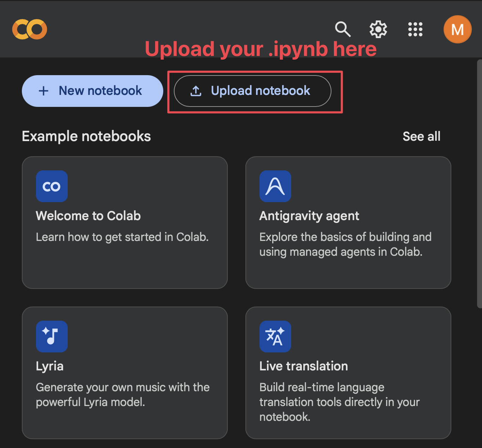Screen dimensions: 482x448
Task: Click the vertical scrollbar on the right
Action: click(479, 183)
